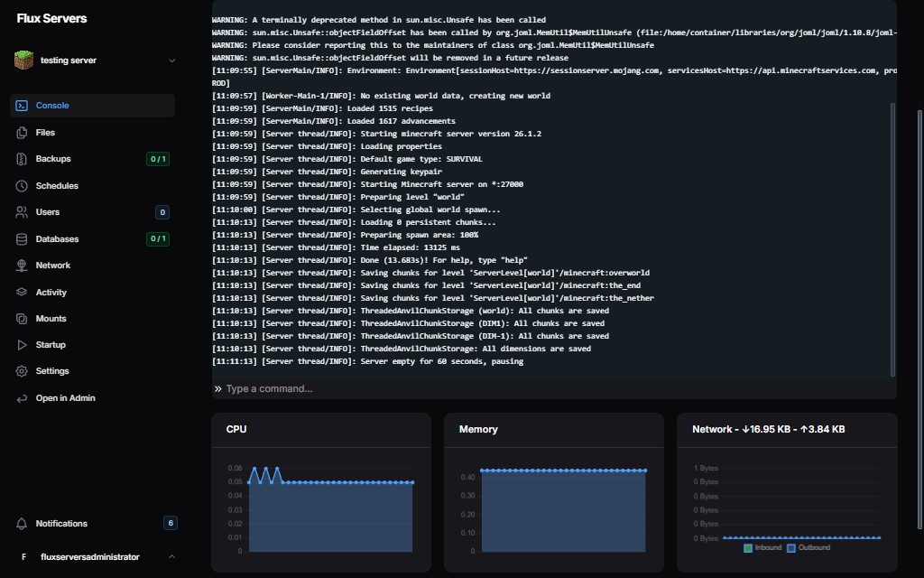Click the 'Preparing spawn area: 100%' log line
924x578 pixels.
coord(346,235)
